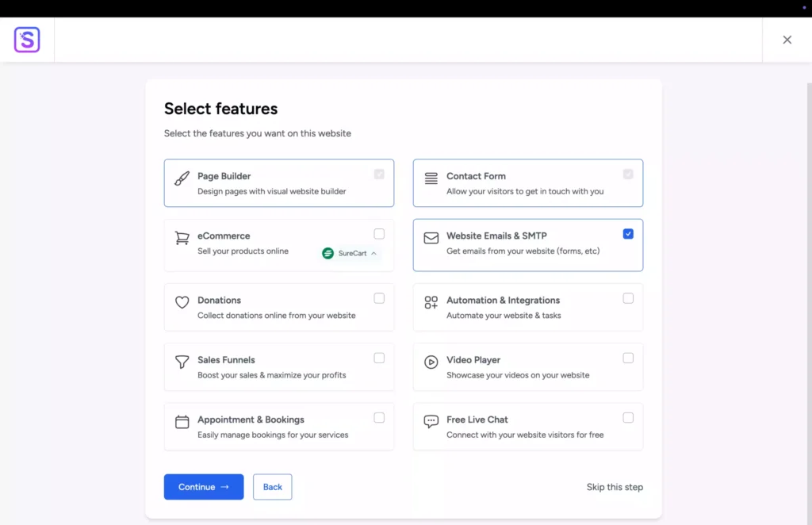Enable the Sales Funnels checkbox
The height and width of the screenshot is (525, 812).
379,358
